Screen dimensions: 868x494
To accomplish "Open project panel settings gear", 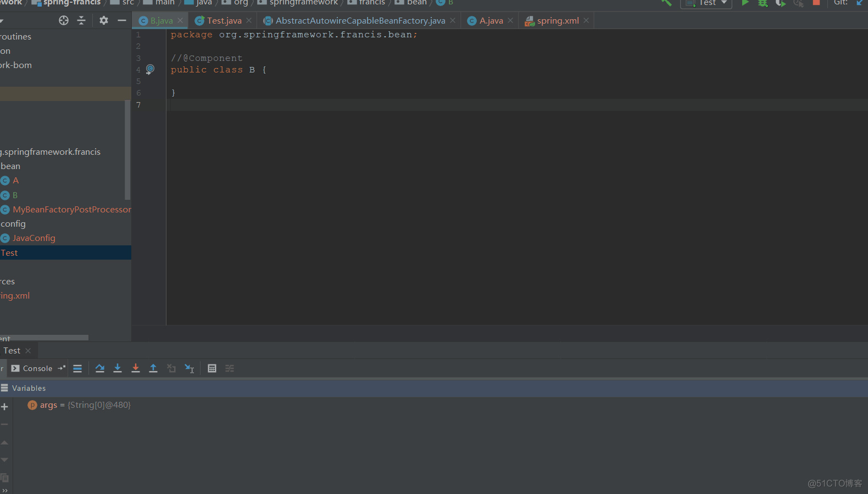I will pos(104,20).
